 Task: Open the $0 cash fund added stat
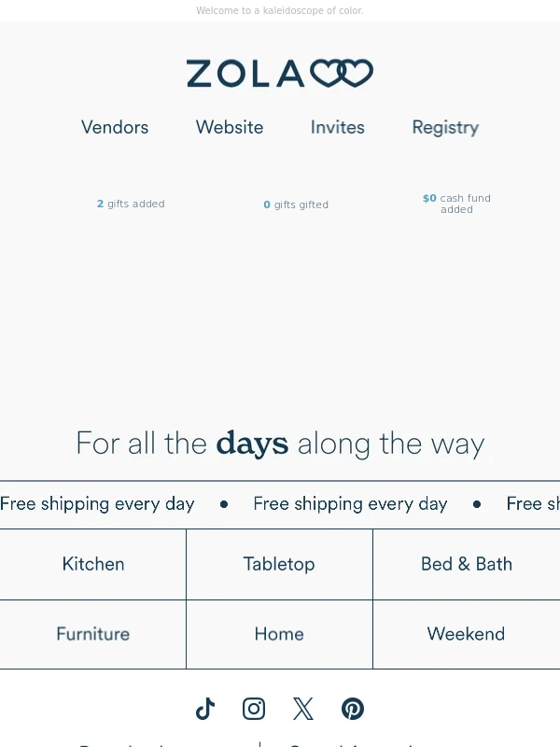(456, 204)
